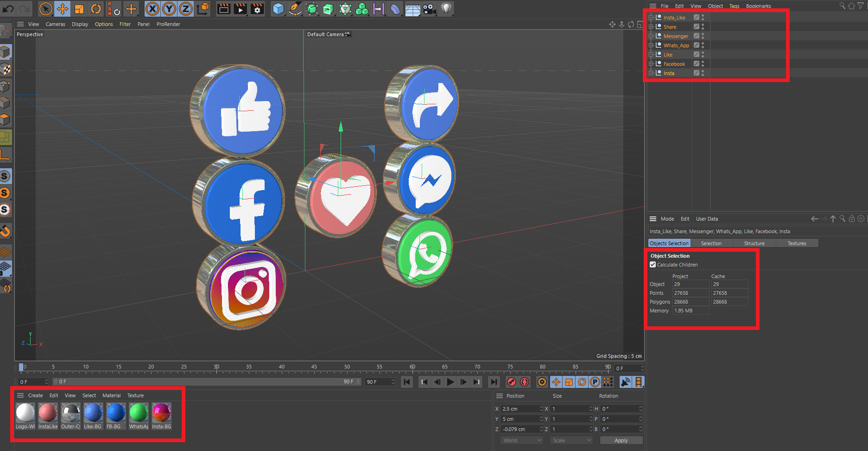Toggle the X axis lock
The image size is (868, 451).
(x=152, y=9)
